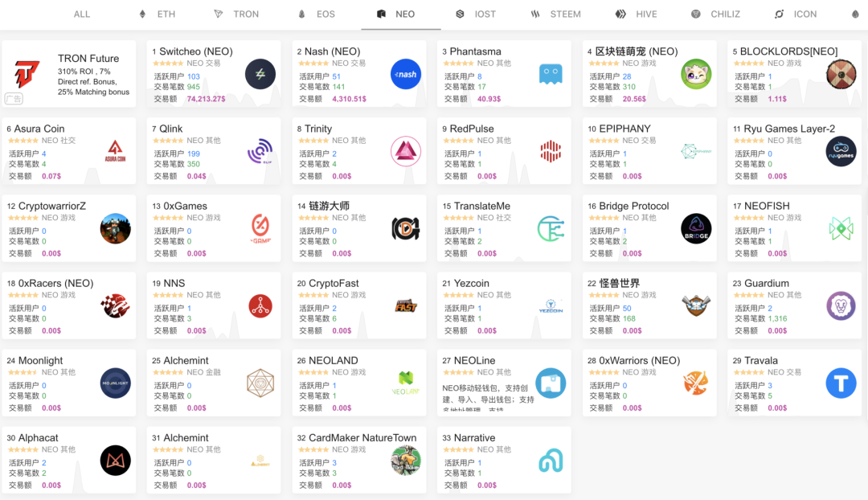The width and height of the screenshot is (868, 500).
Task: Click the Nash blue circle logo
Action: tap(405, 74)
